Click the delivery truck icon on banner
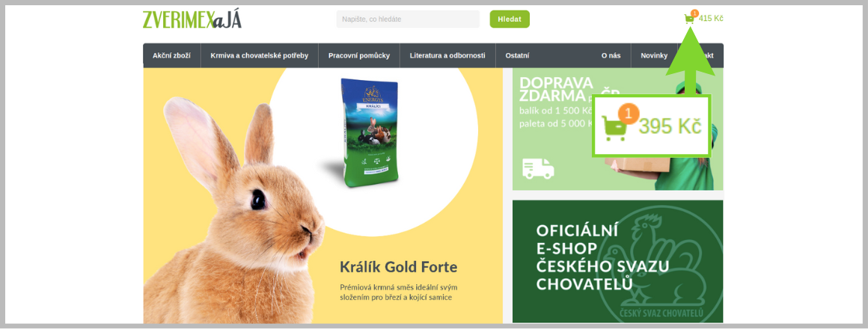 [538, 169]
